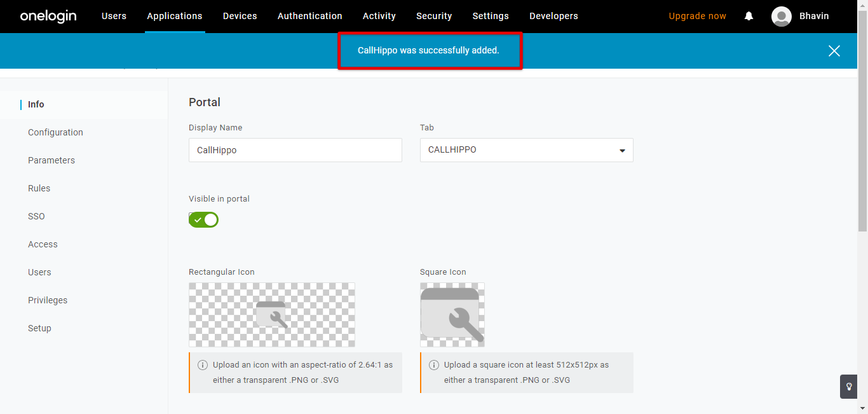Viewport: 868px width, 414px height.
Task: Open the Applications menu
Action: (x=175, y=16)
